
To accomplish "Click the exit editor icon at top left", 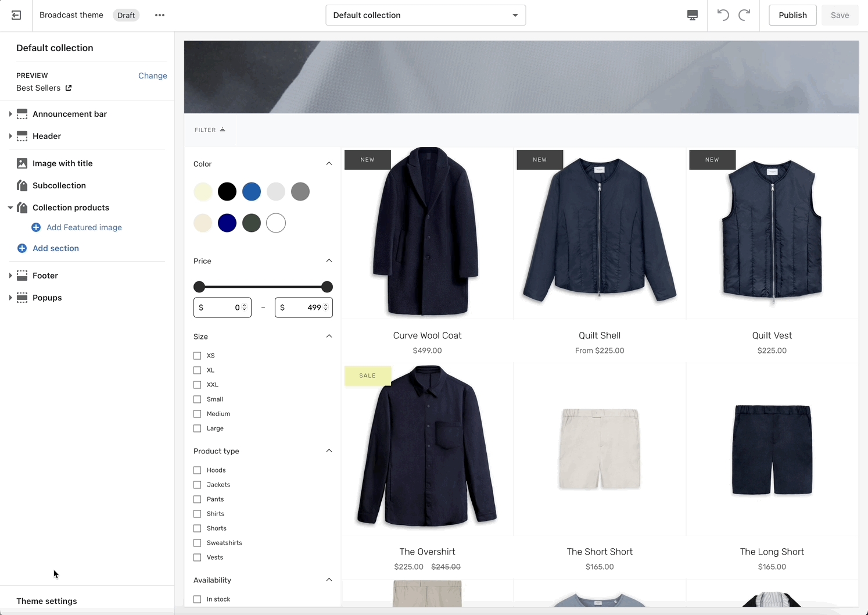I will click(x=16, y=15).
